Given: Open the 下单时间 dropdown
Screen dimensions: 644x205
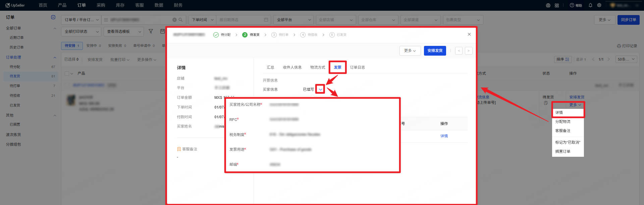Looking at the screenshot, I should 202,20.
